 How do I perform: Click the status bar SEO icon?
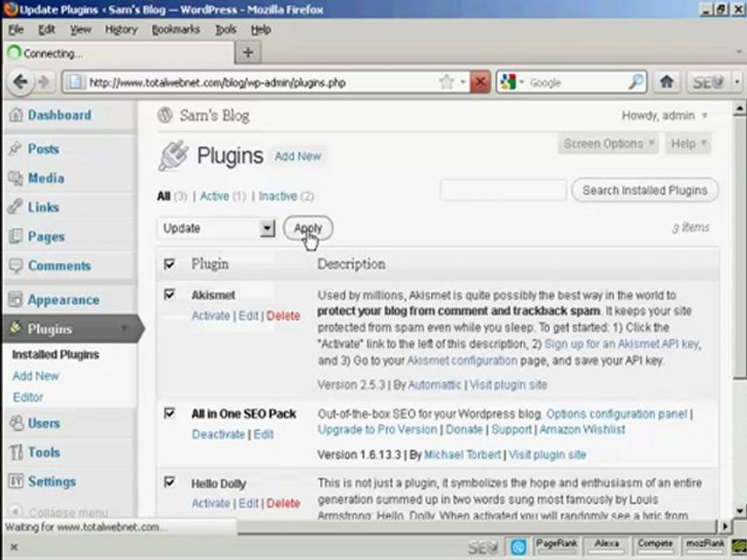tap(483, 547)
